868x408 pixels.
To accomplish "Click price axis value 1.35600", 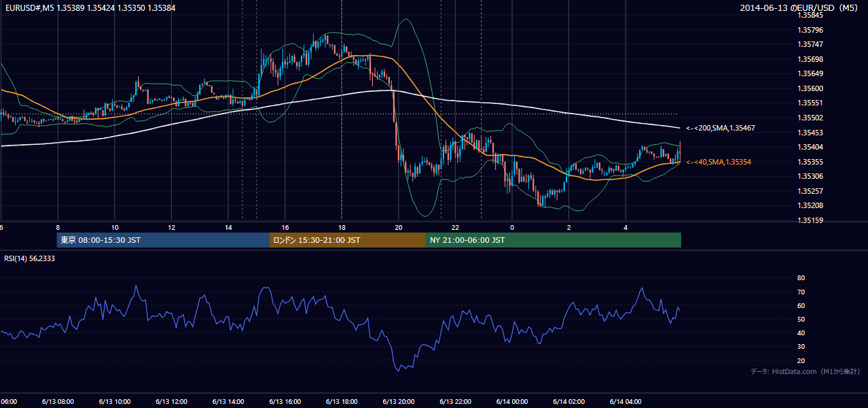I will click(811, 88).
